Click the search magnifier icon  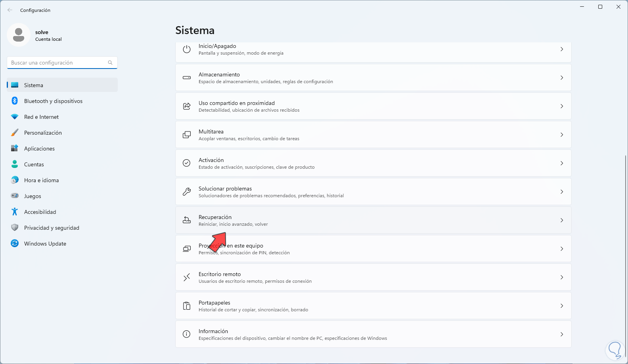110,63
